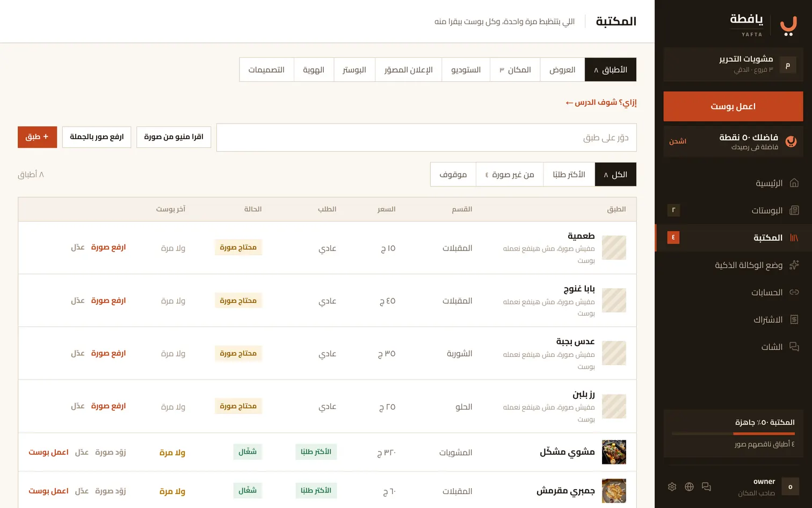Viewport: 812px width, 508px height.
Task: Click the messages icon in the sidebar footer
Action: tap(706, 486)
